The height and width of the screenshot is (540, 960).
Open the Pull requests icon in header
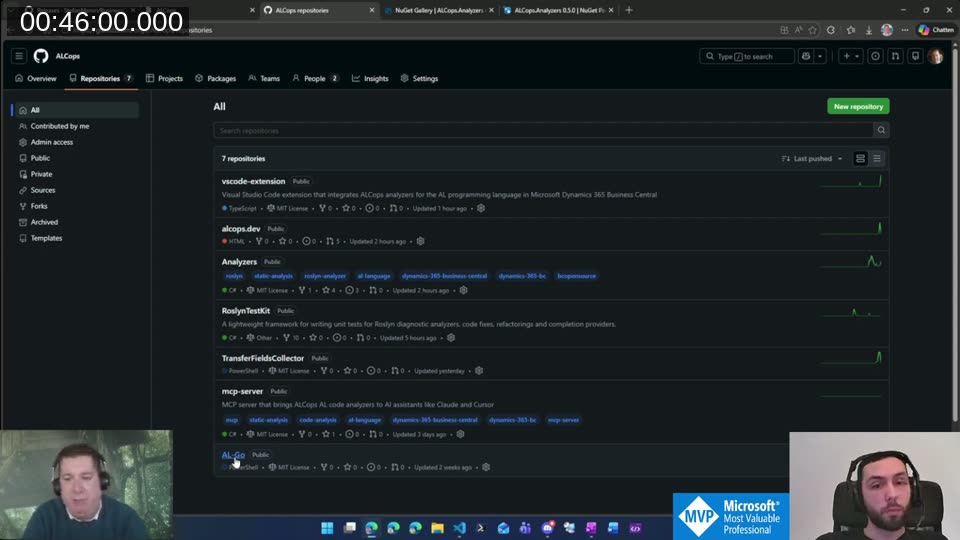(x=895, y=56)
